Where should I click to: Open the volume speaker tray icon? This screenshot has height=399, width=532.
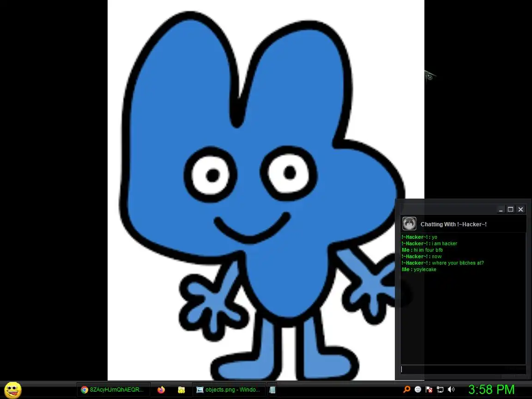pos(451,389)
